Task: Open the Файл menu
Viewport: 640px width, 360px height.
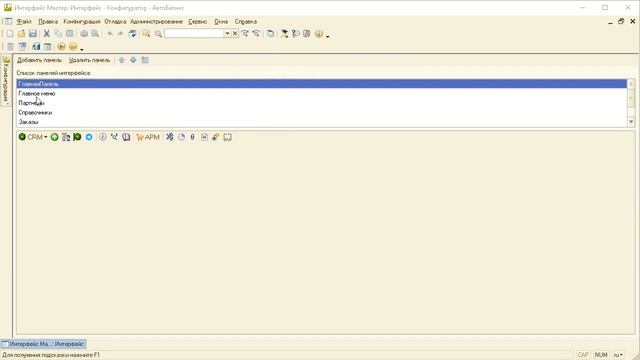Action: (24, 21)
